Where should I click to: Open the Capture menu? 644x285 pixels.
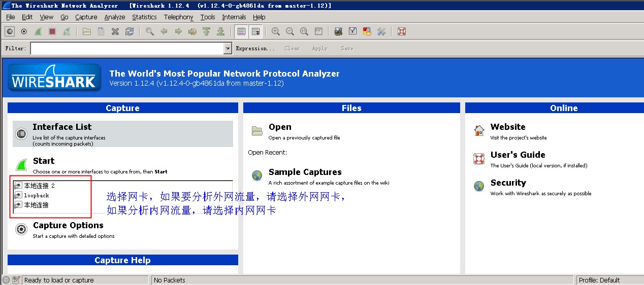click(86, 17)
